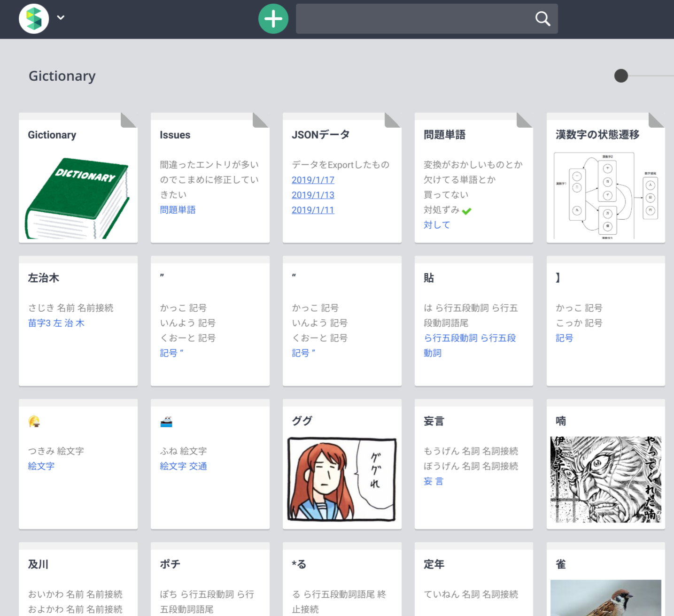Open the green dictionary book thumbnail
This screenshot has height=616, width=674.
[77, 198]
